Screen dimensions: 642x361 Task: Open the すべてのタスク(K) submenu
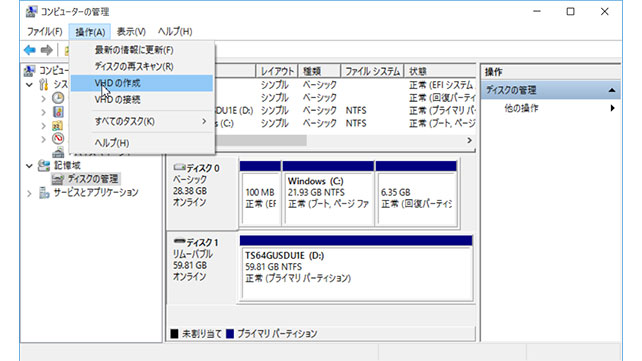[142, 121]
